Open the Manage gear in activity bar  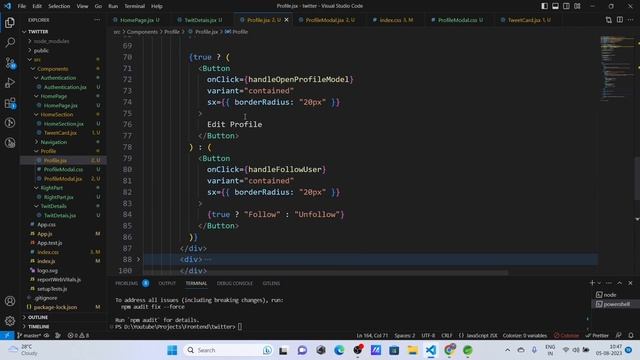10,321
